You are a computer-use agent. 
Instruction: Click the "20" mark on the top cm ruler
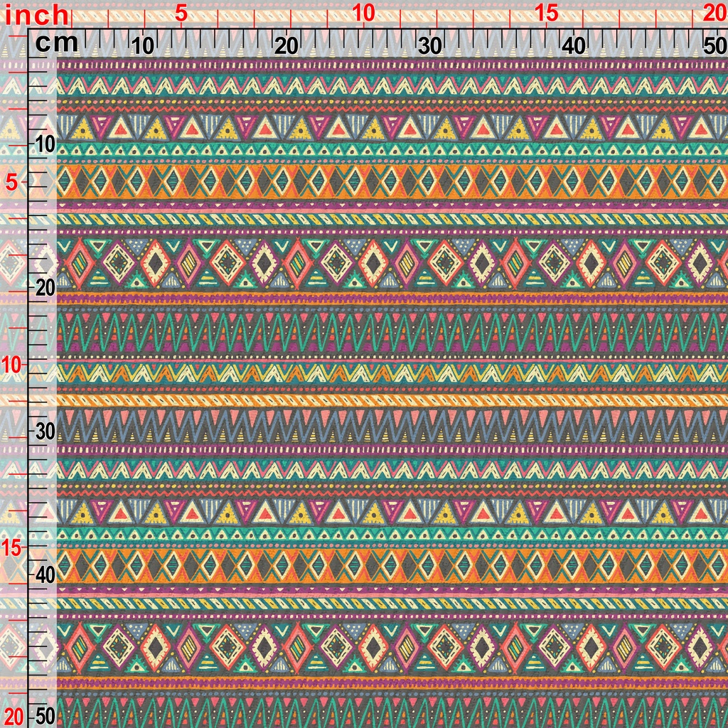(x=286, y=46)
